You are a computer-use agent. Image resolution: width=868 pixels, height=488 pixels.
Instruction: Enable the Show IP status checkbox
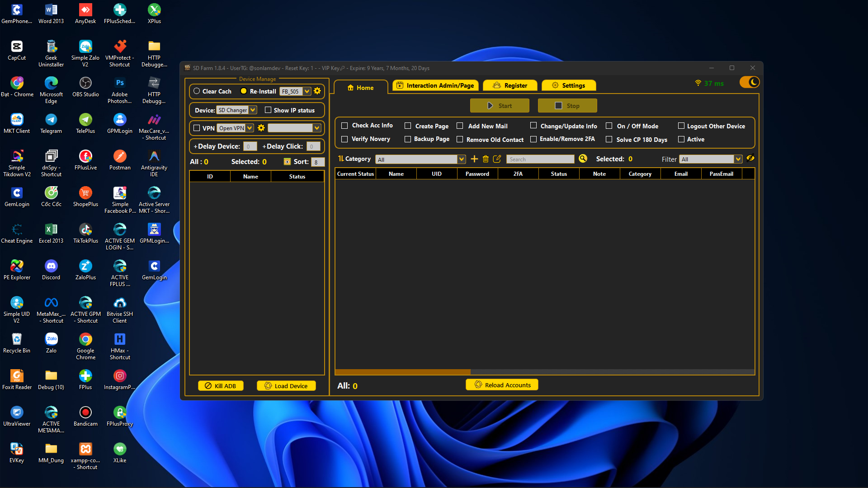(x=268, y=110)
